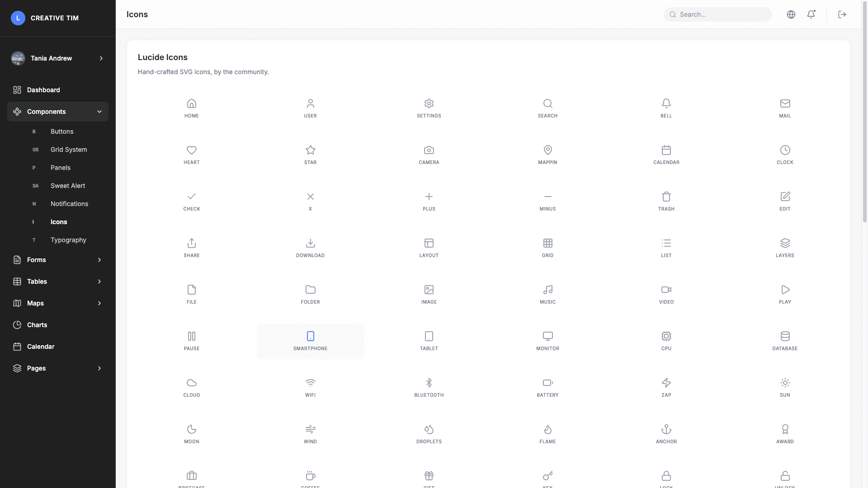Click inside the Search field
This screenshot has width=868, height=488.
click(717, 14)
